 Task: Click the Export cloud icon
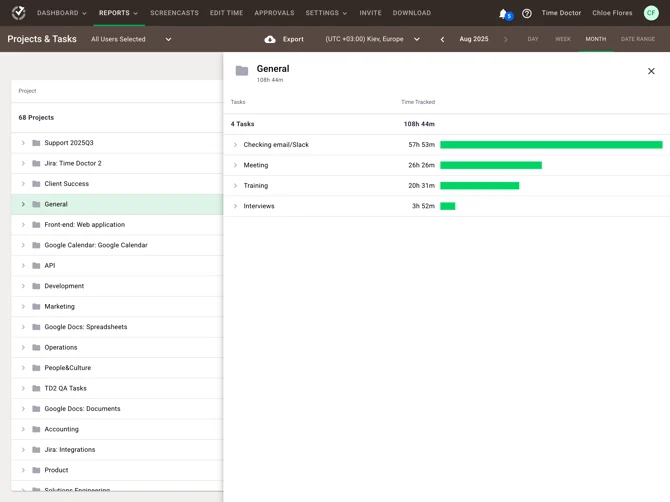[x=270, y=39]
